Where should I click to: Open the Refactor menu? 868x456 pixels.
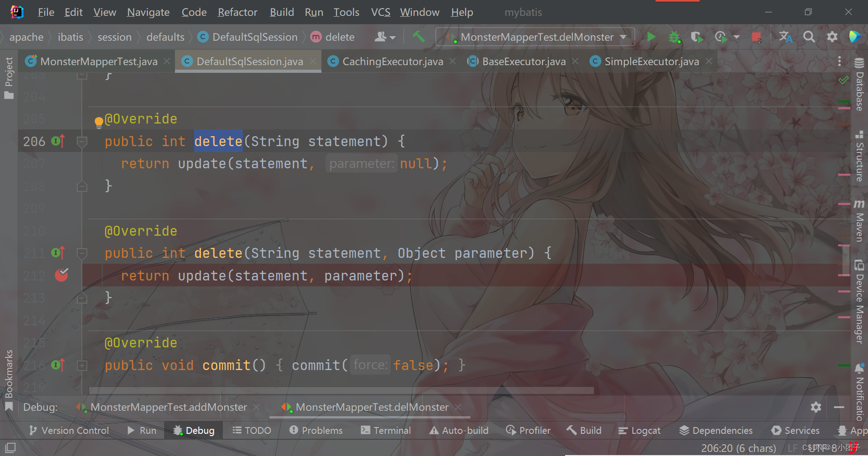[237, 12]
